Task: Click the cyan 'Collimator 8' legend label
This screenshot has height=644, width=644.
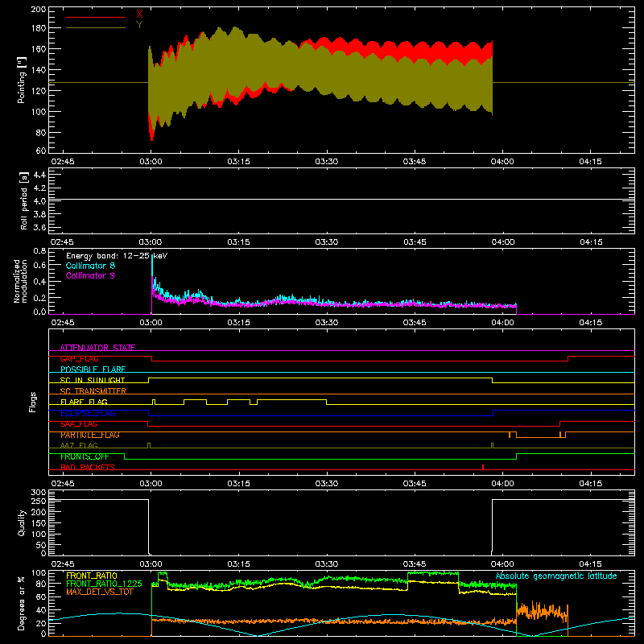Action: pyautogui.click(x=90, y=266)
